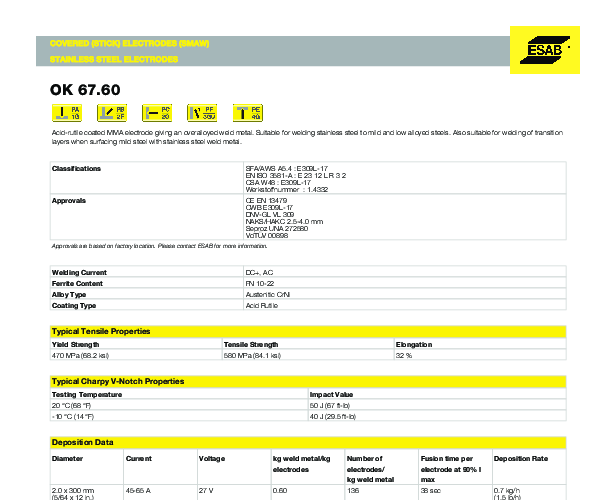Click the PE 4G welding position icon
Image resolution: width=615 pixels, height=500 pixels.
pos(248,113)
